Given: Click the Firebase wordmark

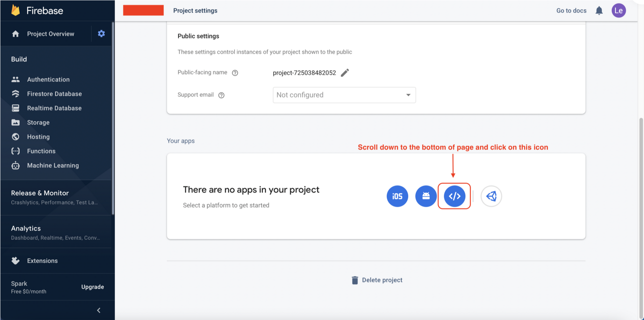Looking at the screenshot, I should click(x=45, y=11).
